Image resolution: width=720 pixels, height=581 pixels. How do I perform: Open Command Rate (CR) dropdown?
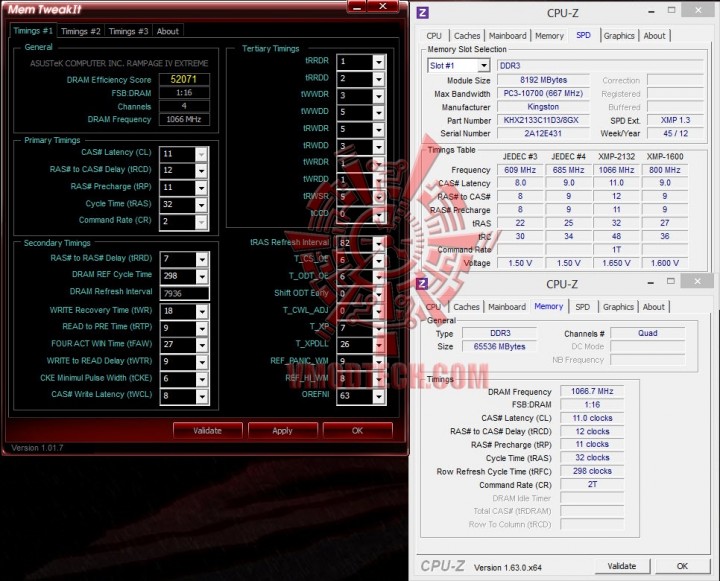[x=201, y=222]
